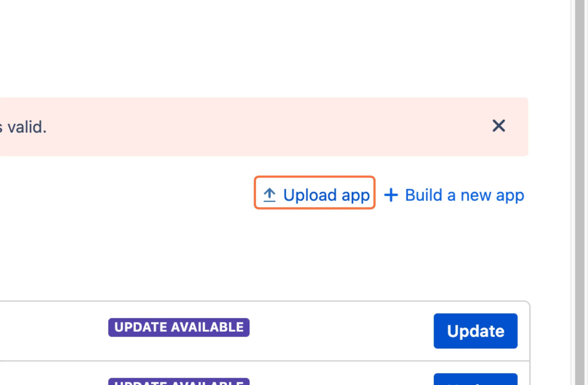Click the word "app" in Upload app
The height and width of the screenshot is (385, 588).
coord(356,196)
